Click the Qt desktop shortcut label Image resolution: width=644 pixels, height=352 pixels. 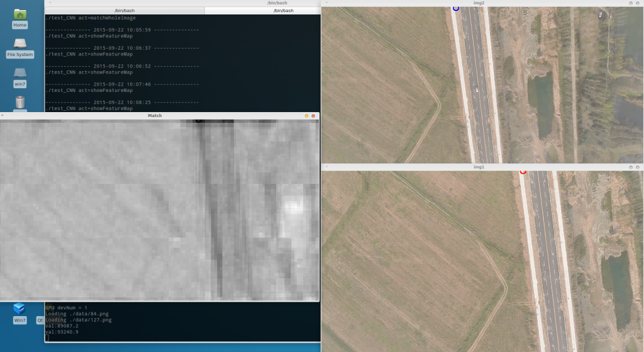(40, 320)
